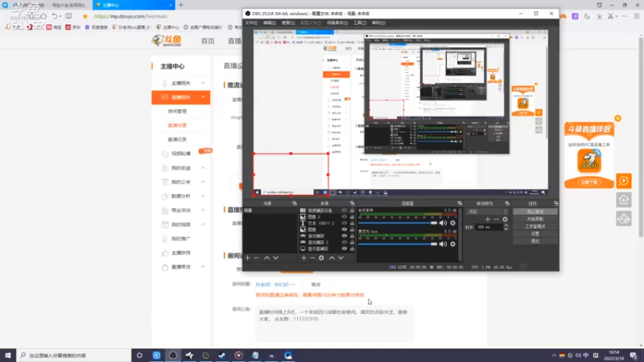Toggle visibility of 图像 2 source
The width and height of the screenshot is (644, 362).
(345, 216)
